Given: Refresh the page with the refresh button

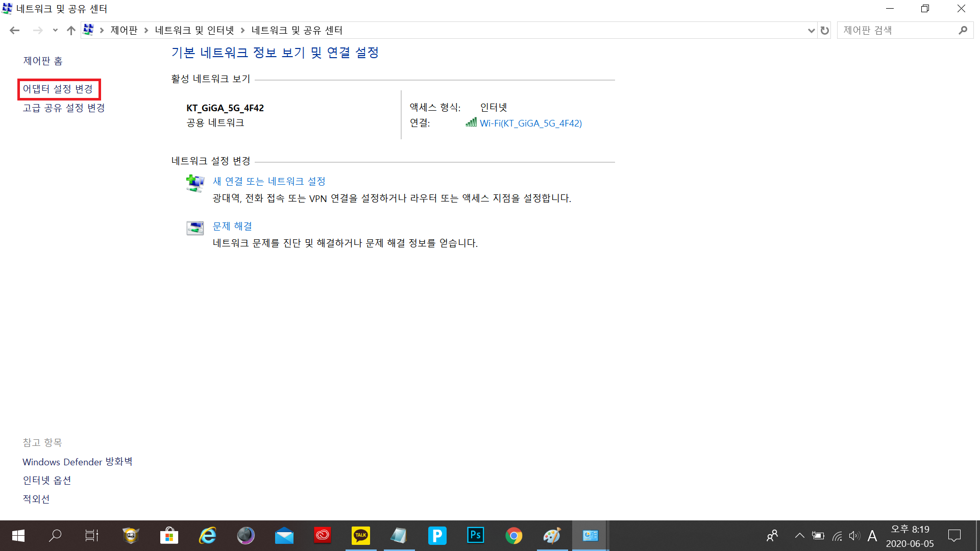Looking at the screenshot, I should (824, 31).
